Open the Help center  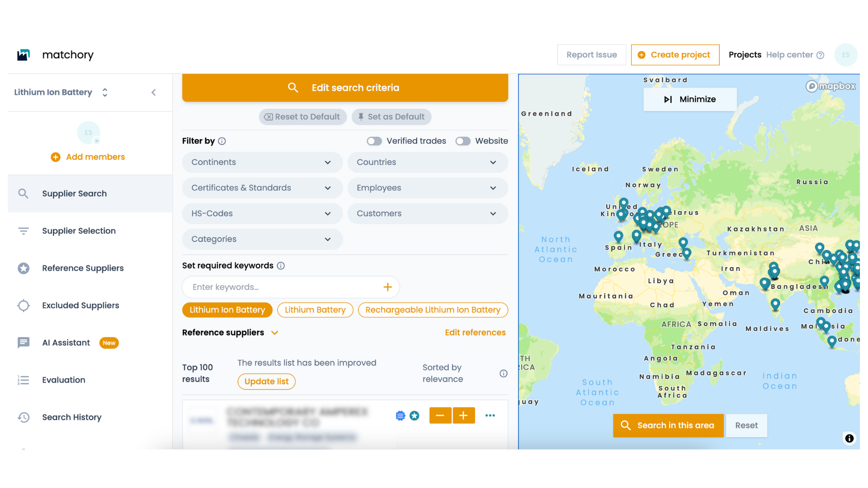pyautogui.click(x=790, y=55)
